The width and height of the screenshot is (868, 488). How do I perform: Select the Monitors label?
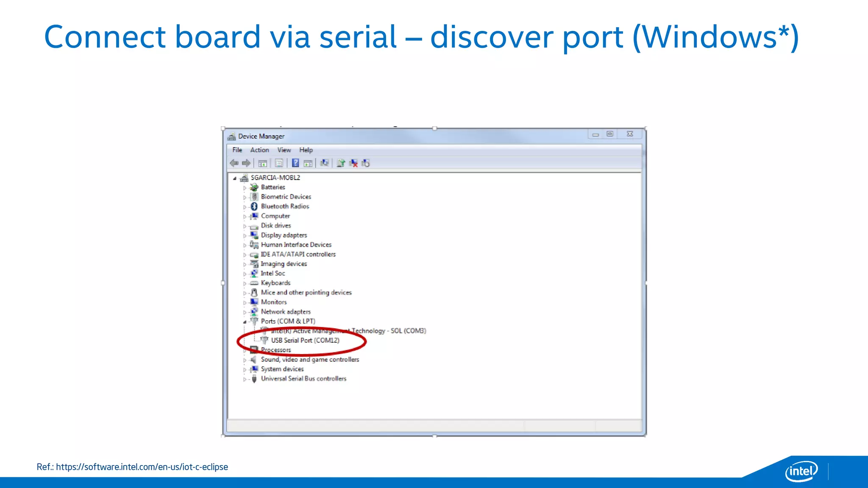coord(274,302)
